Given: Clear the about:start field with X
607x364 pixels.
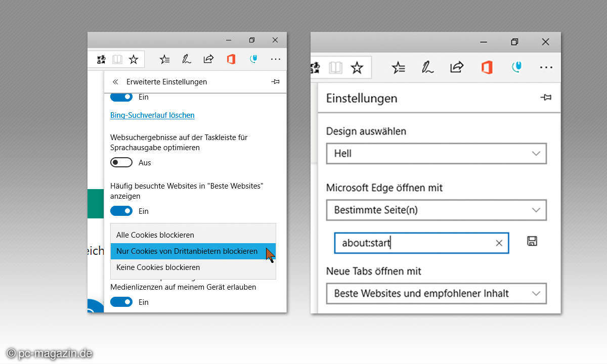Looking at the screenshot, I should click(499, 243).
